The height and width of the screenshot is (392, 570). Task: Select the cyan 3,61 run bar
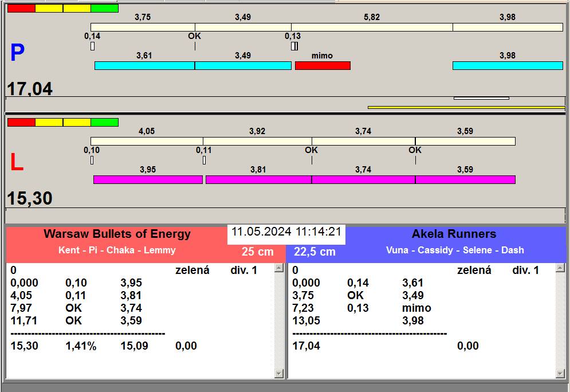(x=144, y=66)
